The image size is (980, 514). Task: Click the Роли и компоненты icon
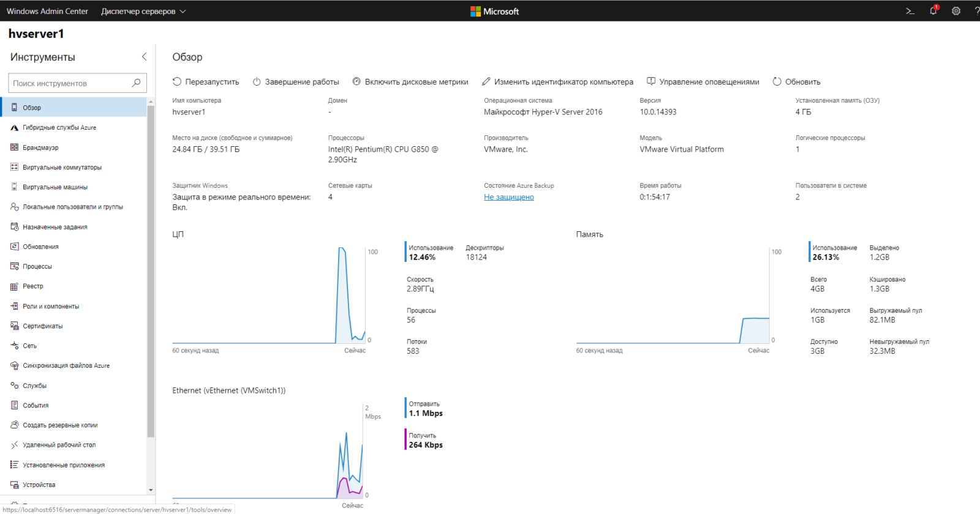[x=14, y=306]
